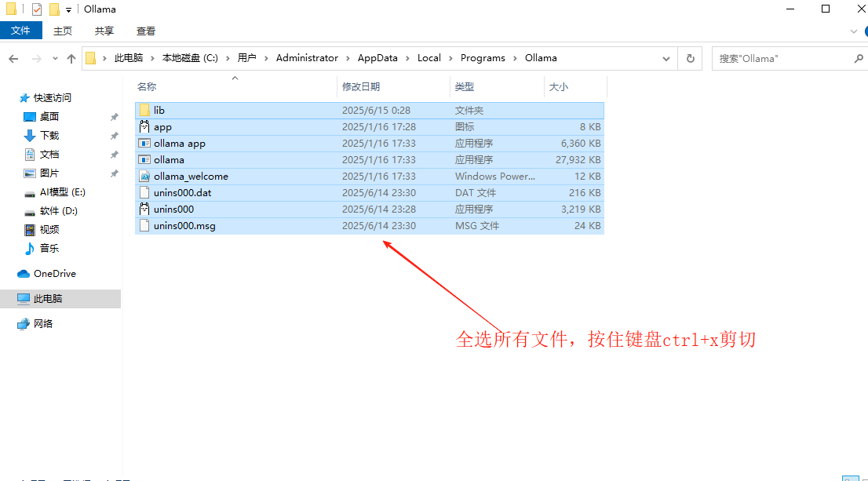Screen dimensions: 868x481
Task: Click the Back navigation arrow
Action: tap(14, 58)
